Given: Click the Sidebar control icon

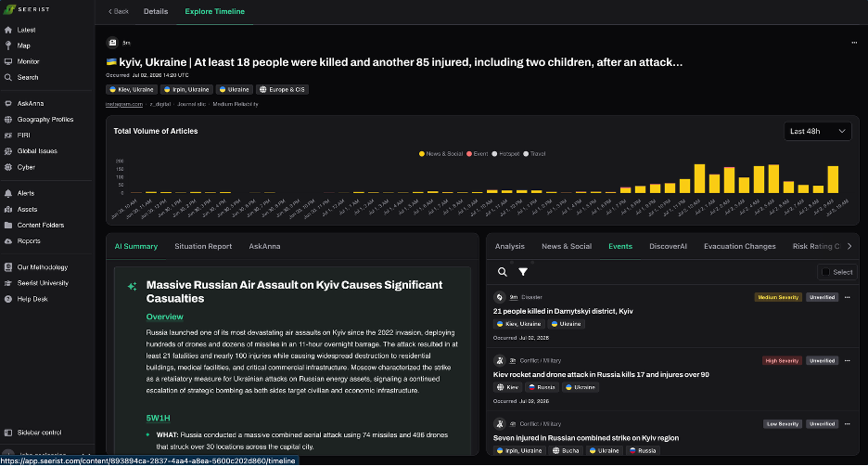Looking at the screenshot, I should point(7,433).
